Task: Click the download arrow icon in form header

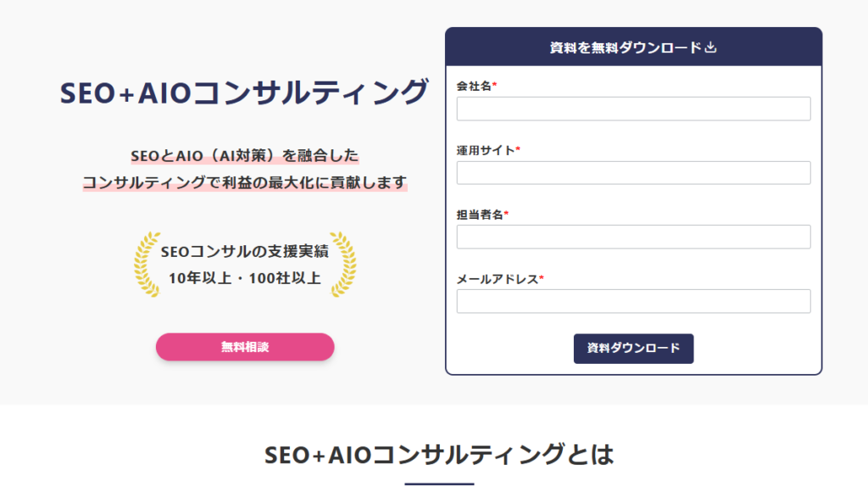Action: [x=711, y=47]
